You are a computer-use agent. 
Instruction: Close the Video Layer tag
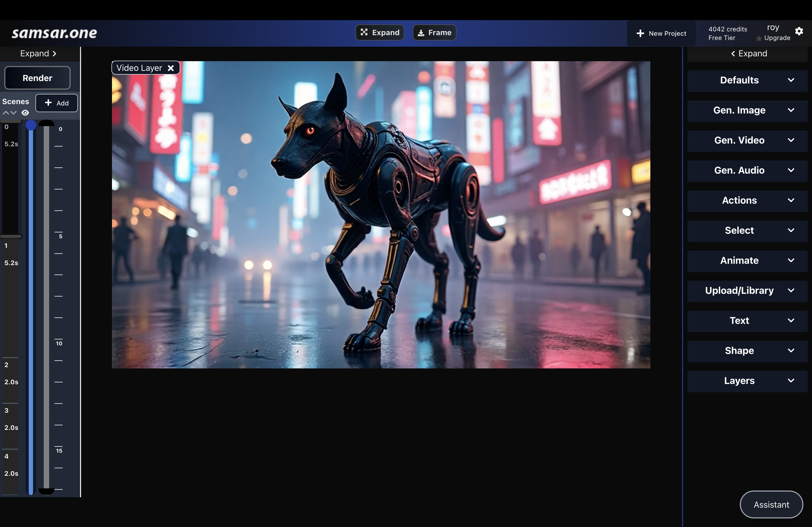click(171, 68)
